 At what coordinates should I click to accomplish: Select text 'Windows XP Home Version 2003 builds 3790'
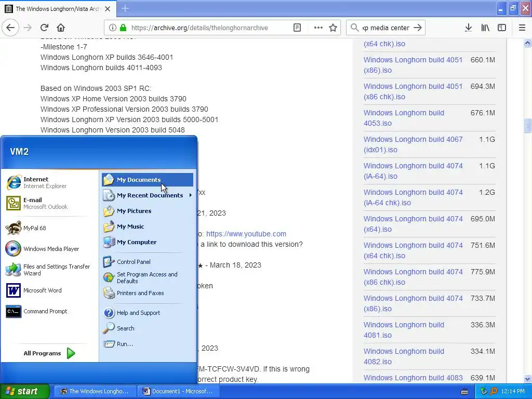coord(113,99)
